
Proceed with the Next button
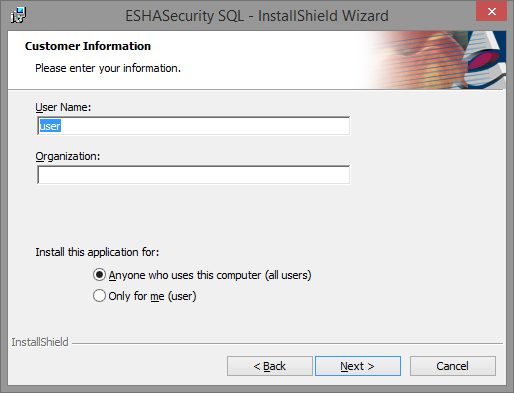pos(358,366)
